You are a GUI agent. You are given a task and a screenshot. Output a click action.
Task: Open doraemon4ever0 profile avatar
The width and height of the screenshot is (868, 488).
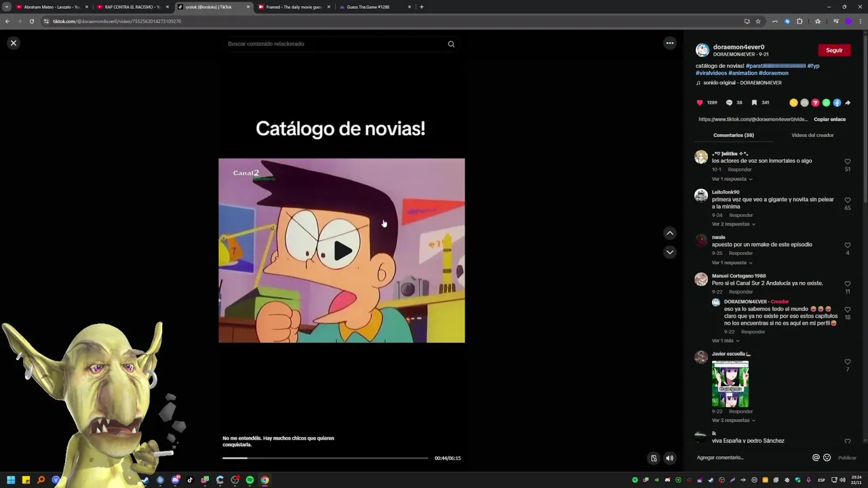point(703,50)
